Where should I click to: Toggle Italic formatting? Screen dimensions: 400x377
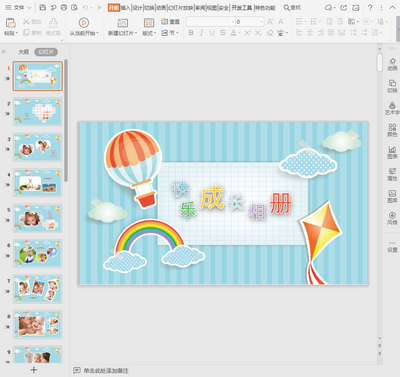coord(202,33)
